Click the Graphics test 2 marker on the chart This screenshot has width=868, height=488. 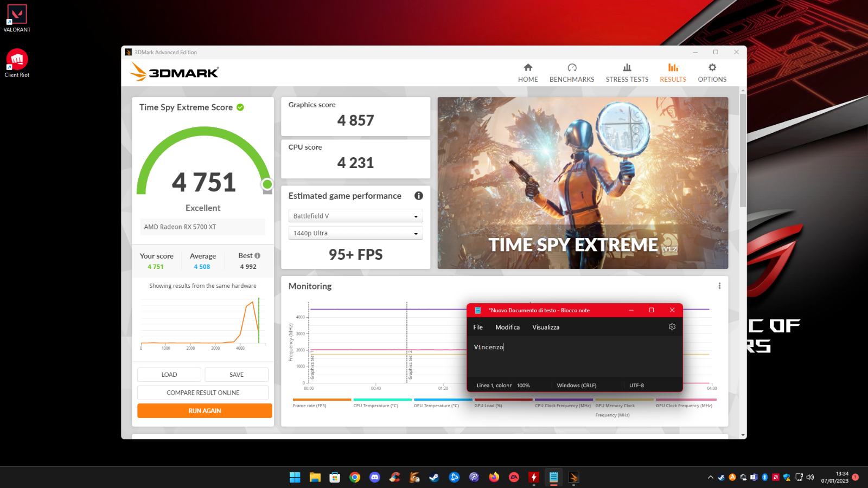coord(411,365)
